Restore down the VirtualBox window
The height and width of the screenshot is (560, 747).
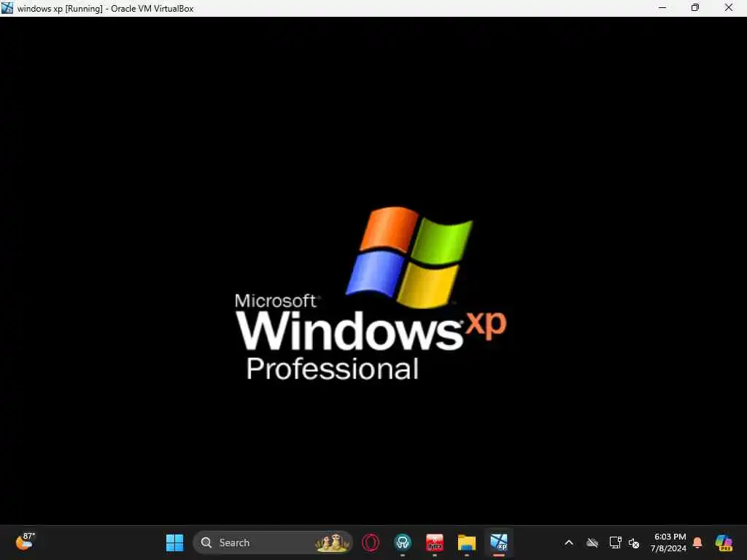click(x=695, y=7)
